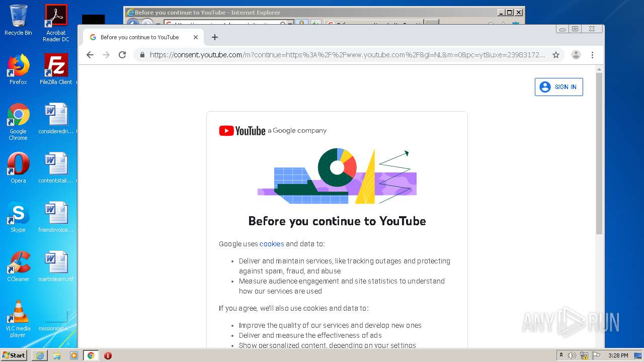Open the Recycle Bin desktop icon
The width and height of the screenshot is (644, 362).
coord(18,20)
